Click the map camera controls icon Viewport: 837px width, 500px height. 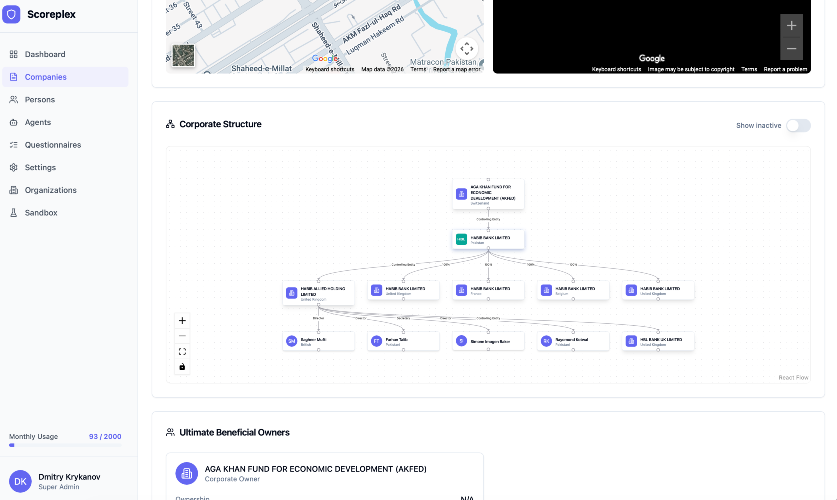point(466,48)
